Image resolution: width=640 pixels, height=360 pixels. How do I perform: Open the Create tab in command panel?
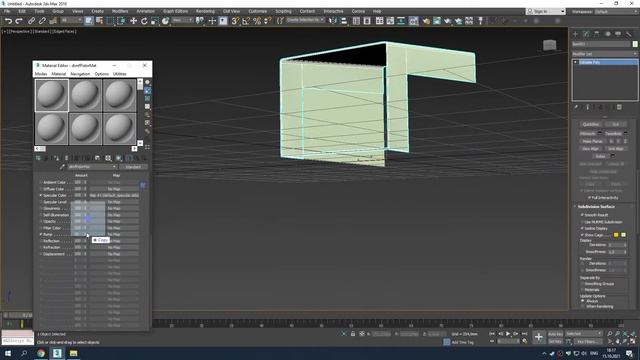tap(576, 34)
